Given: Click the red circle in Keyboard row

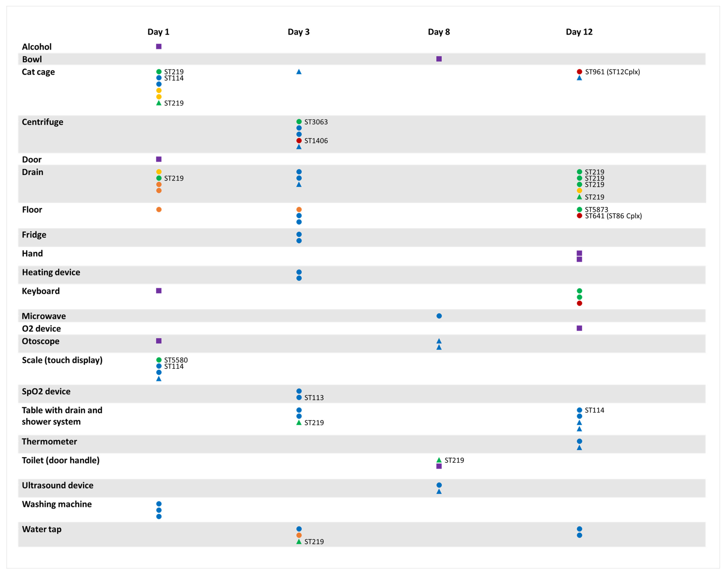Looking at the screenshot, I should coord(579,303).
